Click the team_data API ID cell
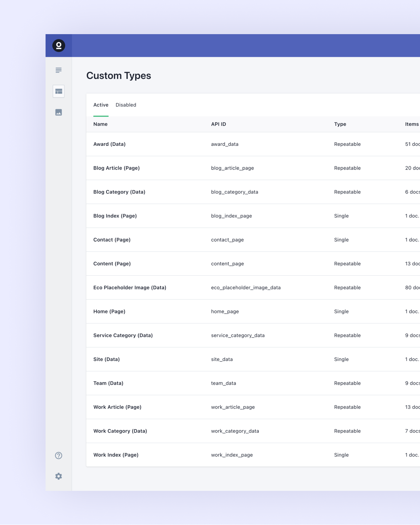 click(224, 383)
